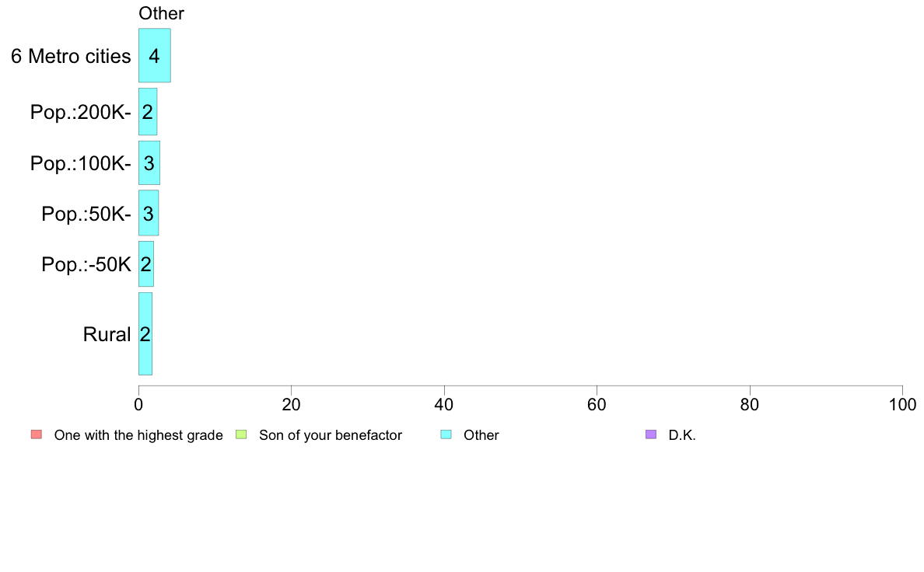Viewport: 924px width, 572px height.
Task: Select the 'Rural' bar
Action: click(145, 334)
